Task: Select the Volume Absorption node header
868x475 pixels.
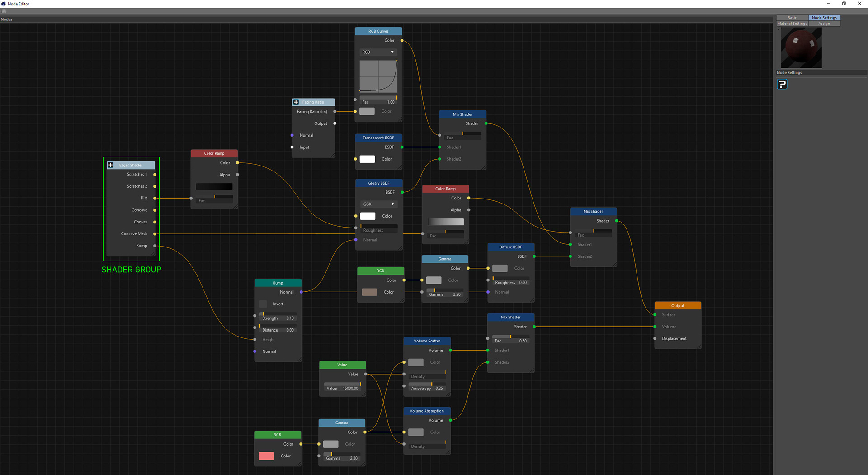Action: pos(427,411)
